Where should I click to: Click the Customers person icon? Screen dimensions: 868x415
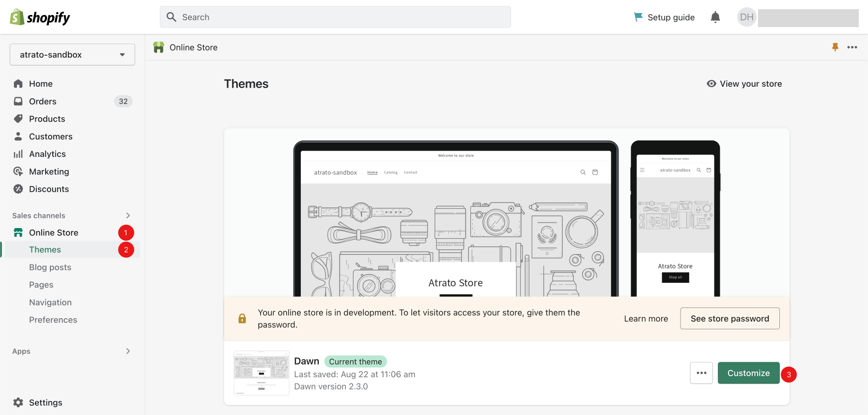(x=18, y=137)
